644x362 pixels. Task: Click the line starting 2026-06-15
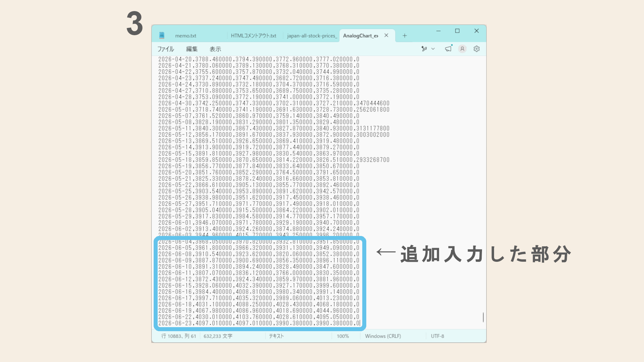coord(259,286)
